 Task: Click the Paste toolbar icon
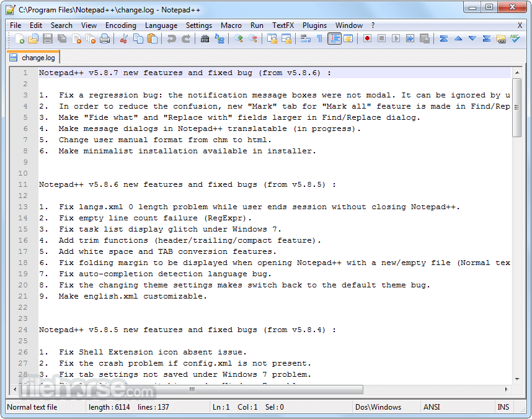[x=153, y=38]
